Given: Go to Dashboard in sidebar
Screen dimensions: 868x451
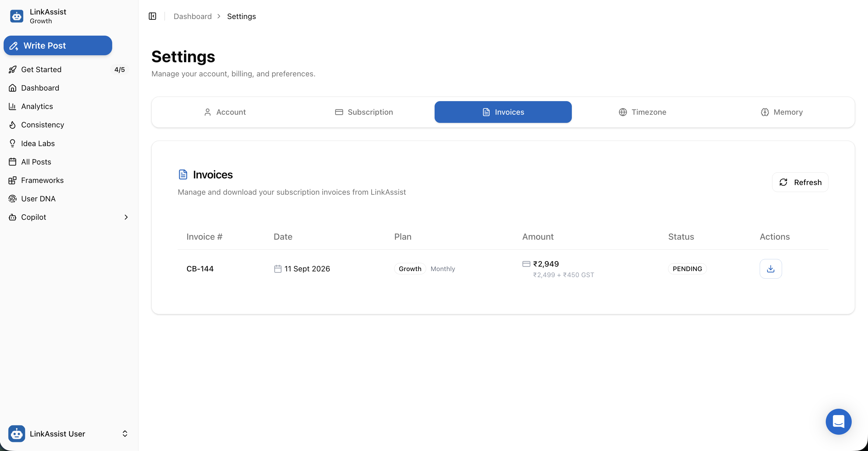Looking at the screenshot, I should (68, 88).
